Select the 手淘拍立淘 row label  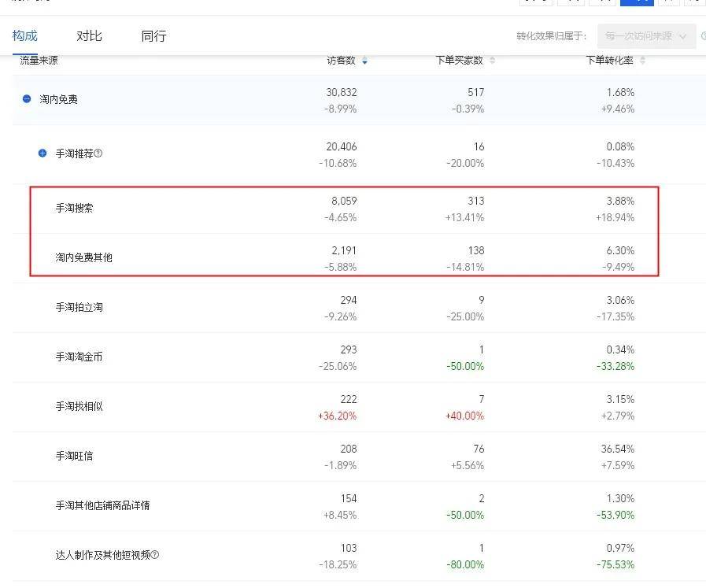click(x=79, y=307)
